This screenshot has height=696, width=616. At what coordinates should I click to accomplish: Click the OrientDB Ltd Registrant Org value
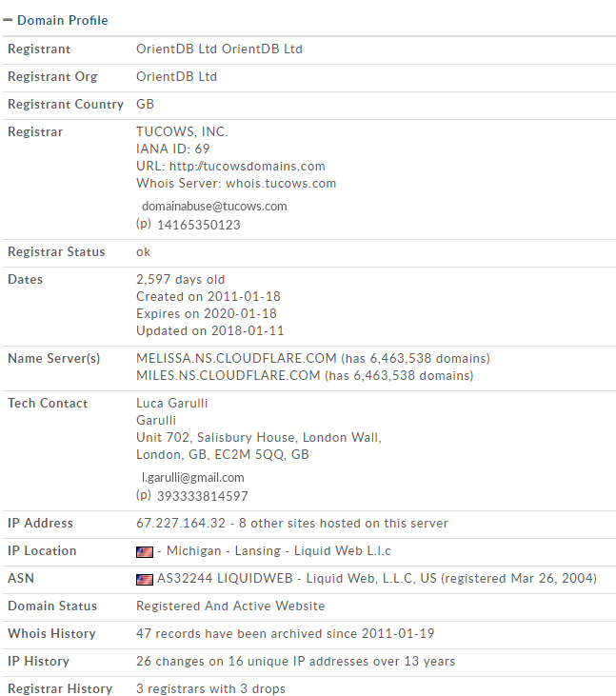click(176, 77)
